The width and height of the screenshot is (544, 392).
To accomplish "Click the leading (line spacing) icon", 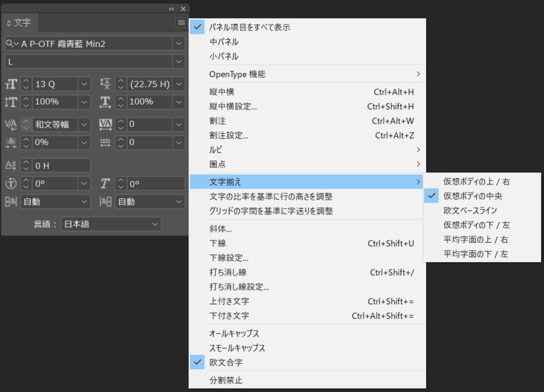I will coord(106,84).
